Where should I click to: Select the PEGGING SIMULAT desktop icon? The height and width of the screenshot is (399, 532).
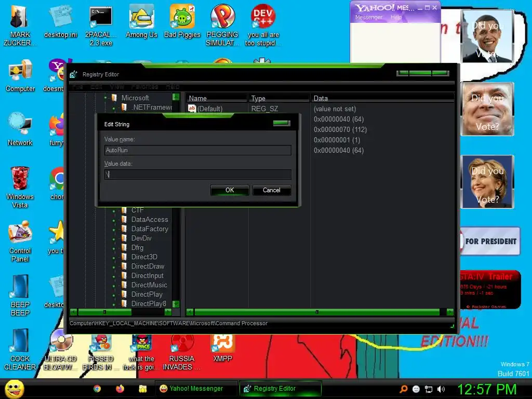pos(222,25)
